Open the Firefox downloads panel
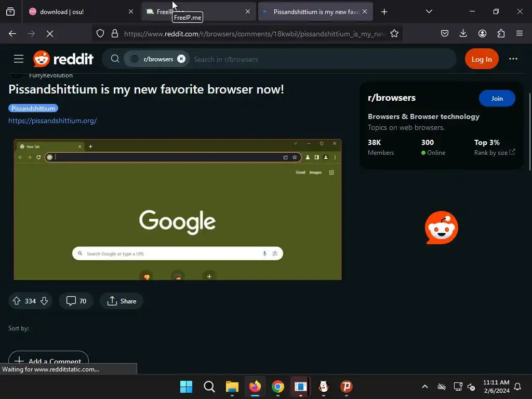Image resolution: width=532 pixels, height=399 pixels. click(463, 34)
